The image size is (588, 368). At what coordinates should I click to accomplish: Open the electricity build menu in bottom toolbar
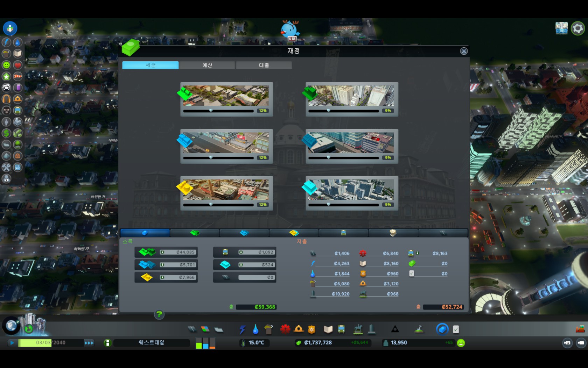coord(242,329)
